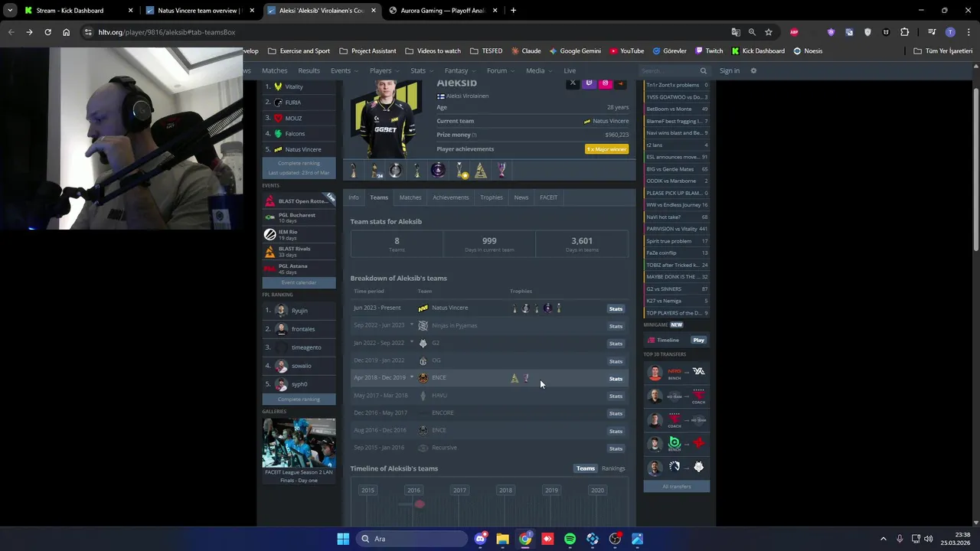Switch timeline view to Rankings
This screenshot has height=551, width=980.
click(613, 468)
